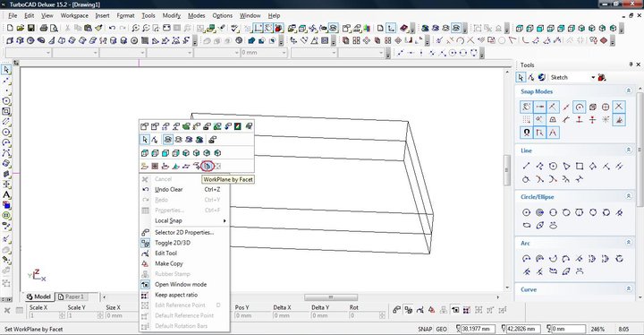
Task: Select the first Arc tool in Arc section
Action: 526,259
